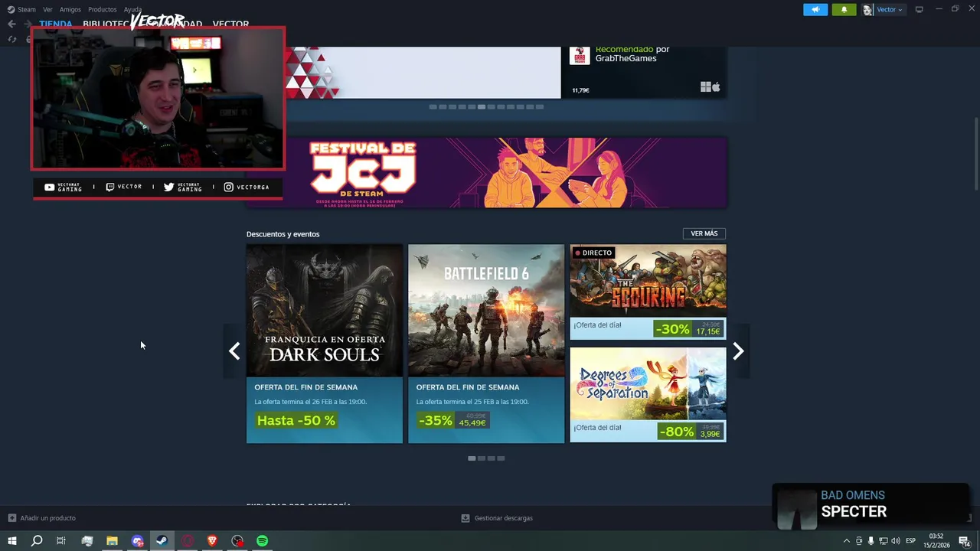Open the Productos menu
980x551 pixels.
(102, 9)
